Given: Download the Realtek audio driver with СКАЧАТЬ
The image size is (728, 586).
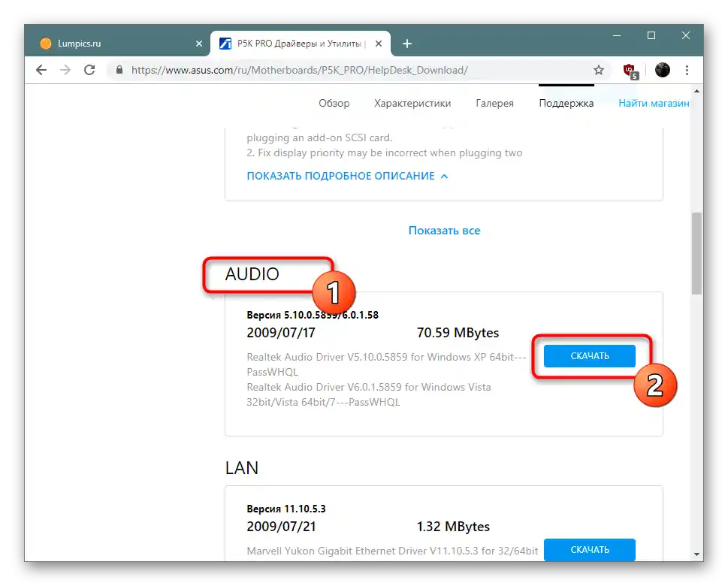Looking at the screenshot, I should [589, 356].
